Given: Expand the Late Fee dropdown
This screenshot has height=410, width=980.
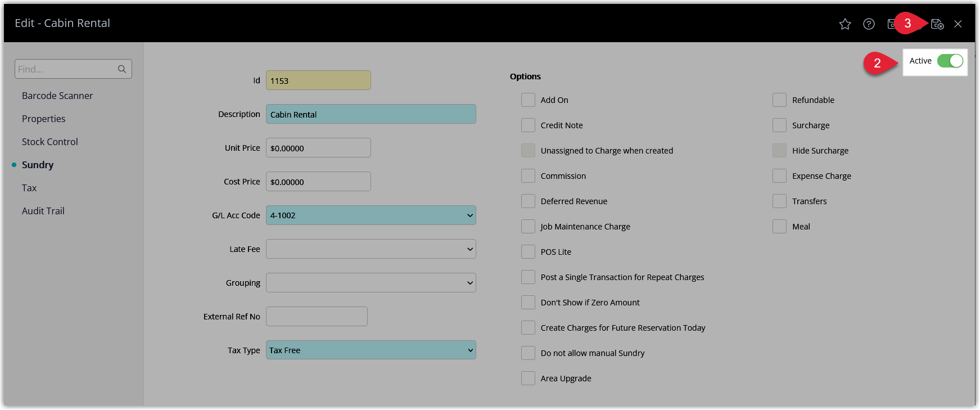Looking at the screenshot, I should tap(371, 249).
